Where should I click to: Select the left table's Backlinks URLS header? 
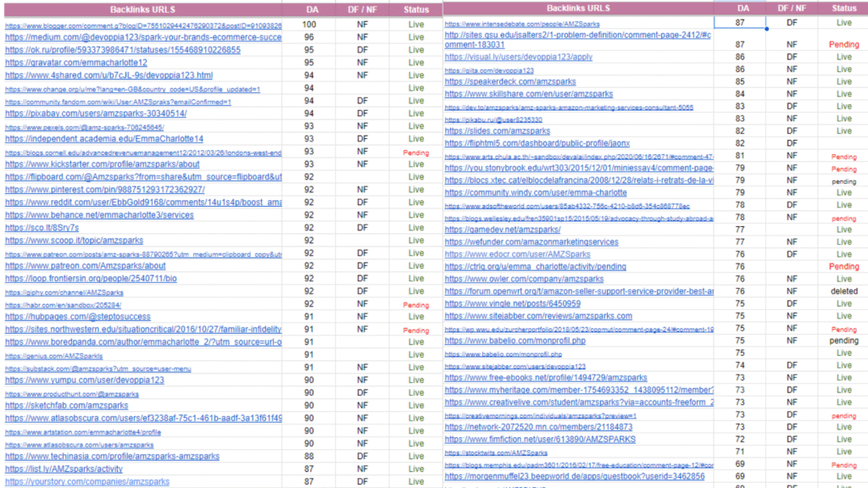142,10
